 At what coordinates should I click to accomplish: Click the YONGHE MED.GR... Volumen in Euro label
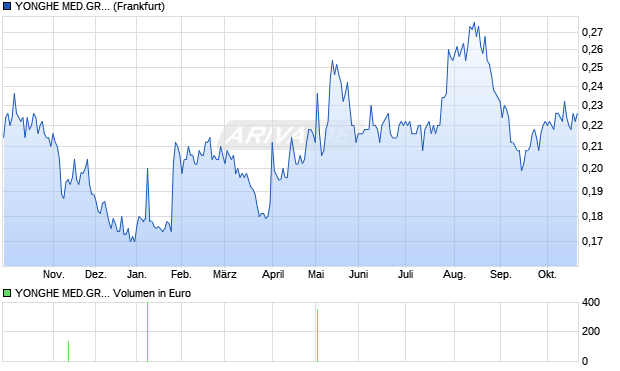pos(103,293)
